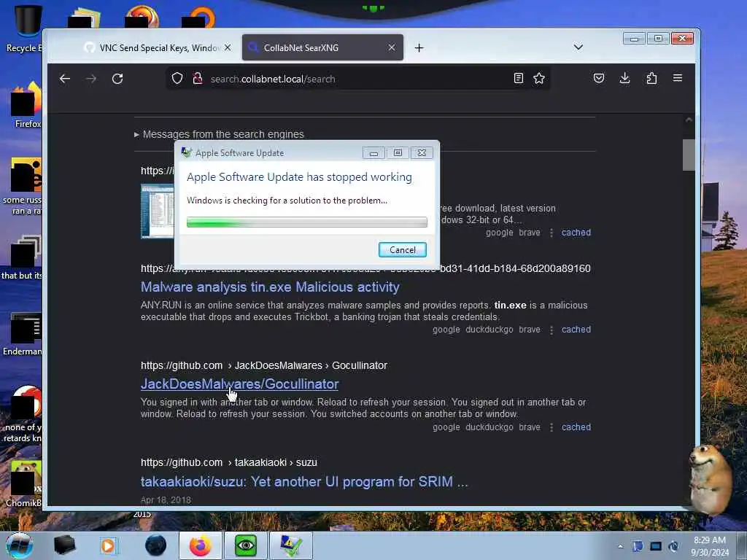Open a new tab with plus button
This screenshot has width=747, height=560.
point(419,47)
